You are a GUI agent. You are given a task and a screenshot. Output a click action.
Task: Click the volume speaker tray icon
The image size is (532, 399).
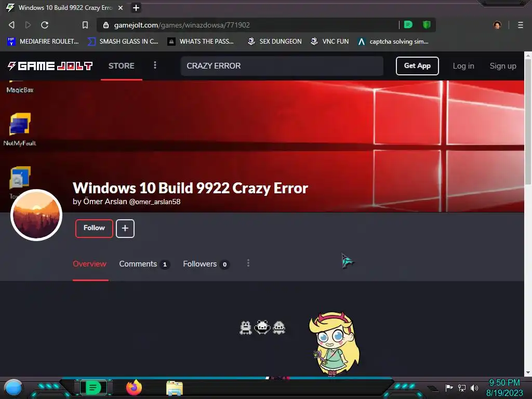coord(474,388)
